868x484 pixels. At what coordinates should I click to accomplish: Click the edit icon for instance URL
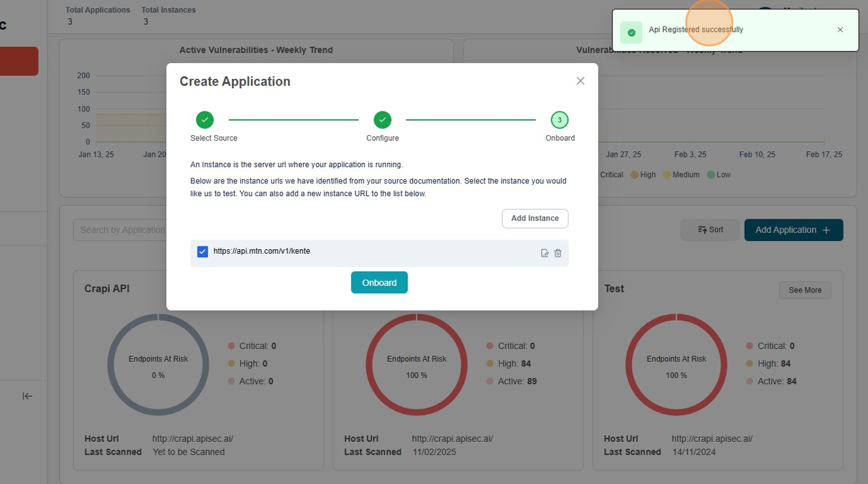pyautogui.click(x=545, y=253)
